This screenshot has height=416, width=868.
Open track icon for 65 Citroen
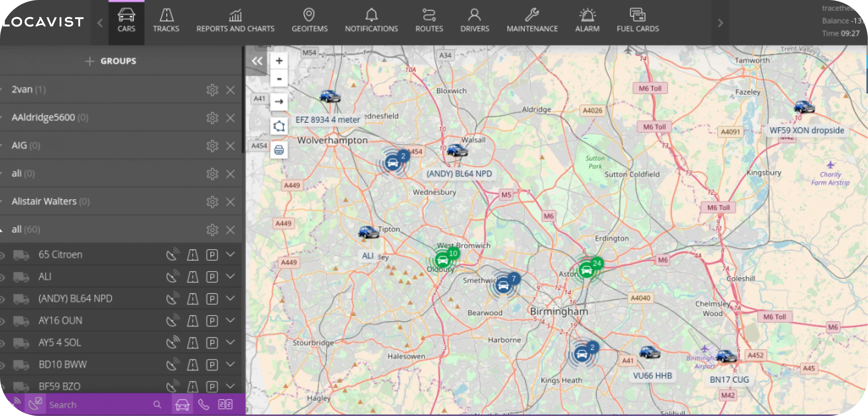click(x=192, y=255)
